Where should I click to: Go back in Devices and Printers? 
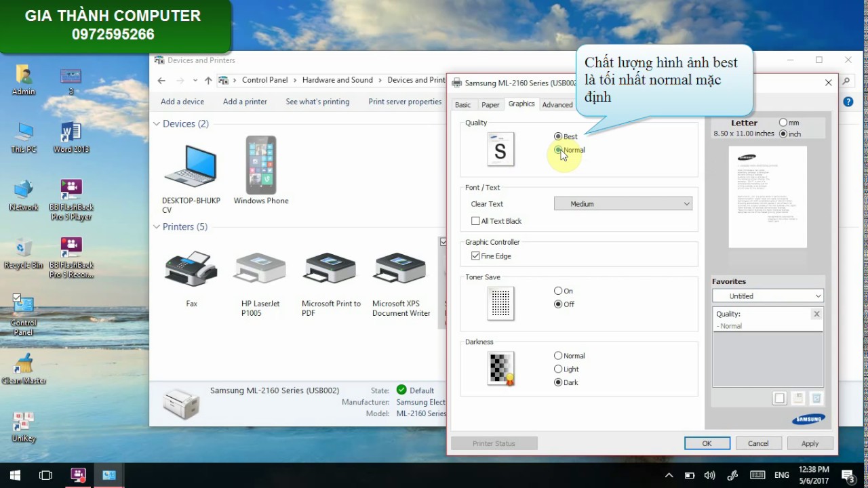pyautogui.click(x=161, y=81)
